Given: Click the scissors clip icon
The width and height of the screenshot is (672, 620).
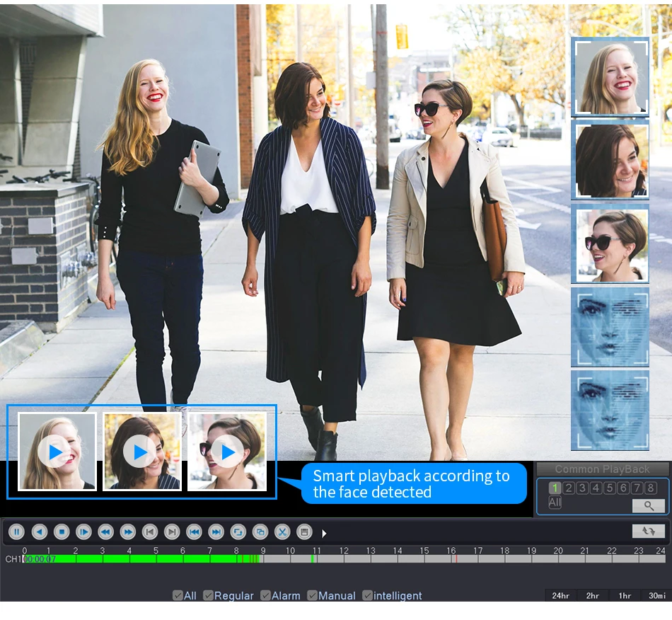Looking at the screenshot, I should click(282, 532).
